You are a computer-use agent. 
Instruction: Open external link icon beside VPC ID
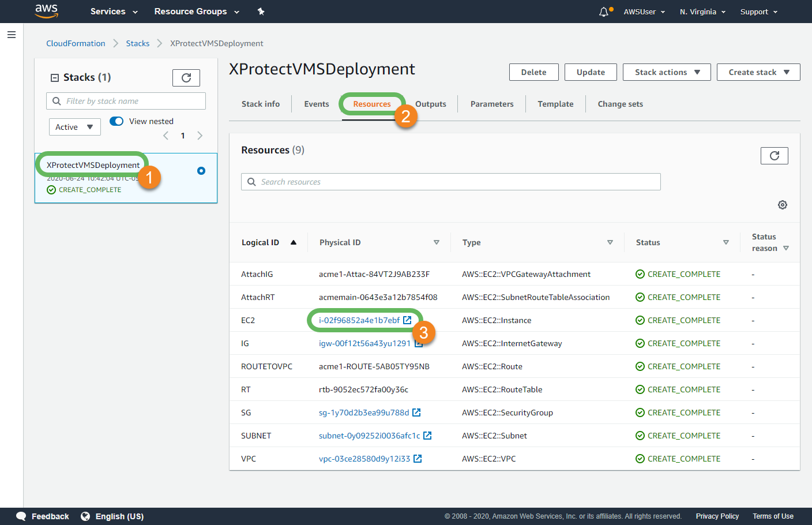click(x=418, y=459)
